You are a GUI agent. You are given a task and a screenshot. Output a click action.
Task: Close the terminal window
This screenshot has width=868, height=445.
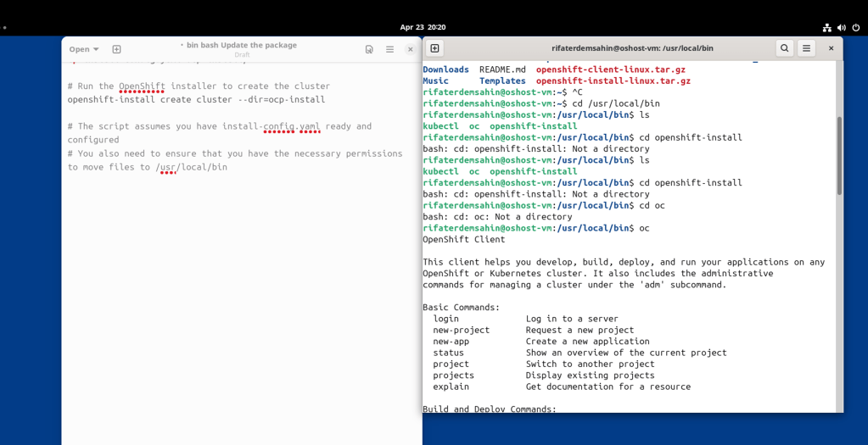831,48
